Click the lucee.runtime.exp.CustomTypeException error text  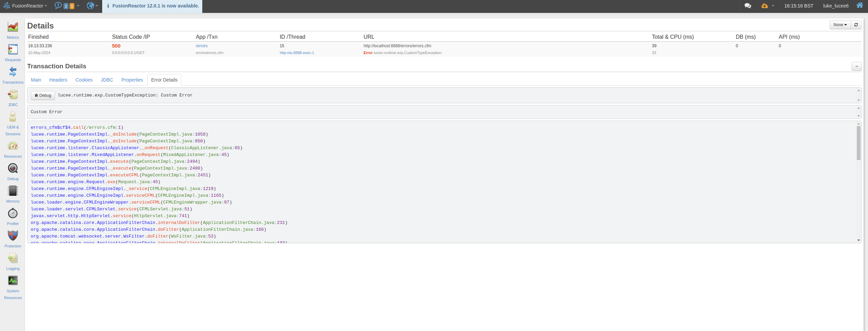click(x=407, y=53)
